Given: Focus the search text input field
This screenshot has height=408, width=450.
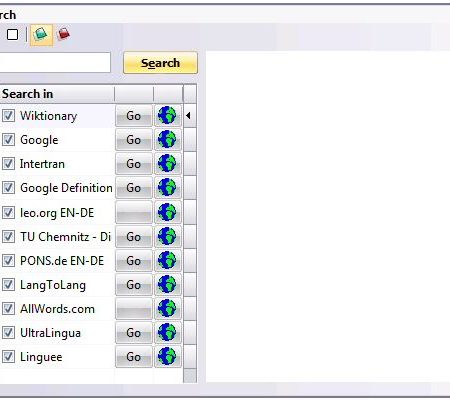Looking at the screenshot, I should click(54, 62).
